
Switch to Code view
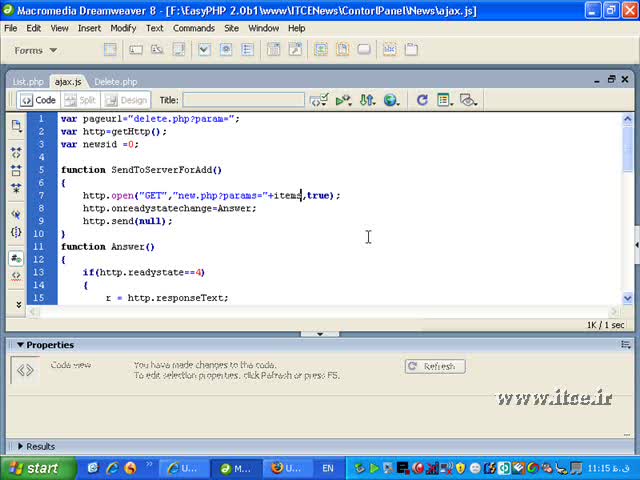(x=38, y=100)
